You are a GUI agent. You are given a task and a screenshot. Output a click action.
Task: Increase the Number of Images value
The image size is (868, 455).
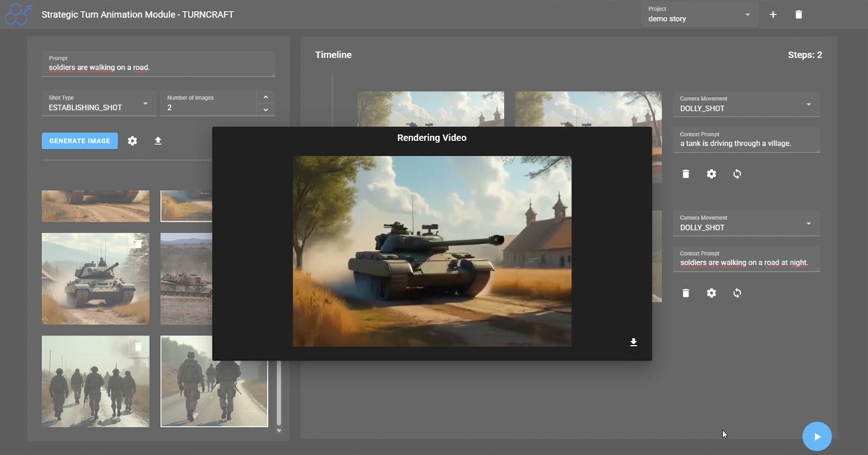(x=265, y=98)
